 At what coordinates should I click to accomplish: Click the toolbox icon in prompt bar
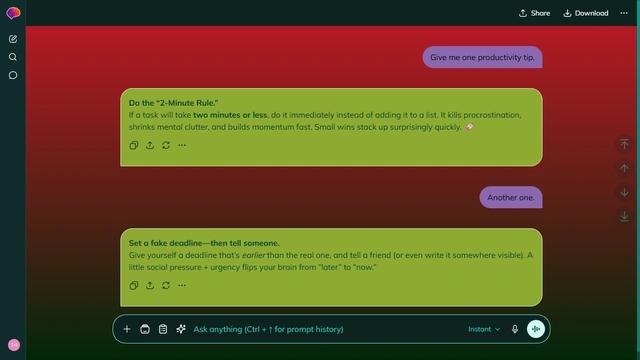pyautogui.click(x=145, y=329)
